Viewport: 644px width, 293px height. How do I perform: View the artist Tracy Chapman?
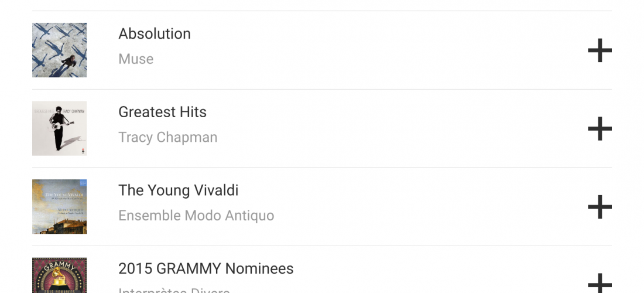point(167,137)
